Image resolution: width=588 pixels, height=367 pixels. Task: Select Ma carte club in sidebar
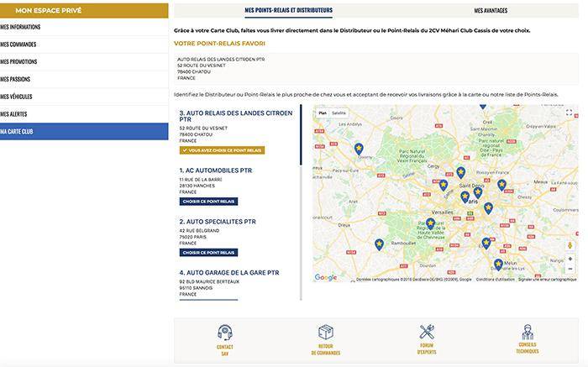(x=84, y=132)
